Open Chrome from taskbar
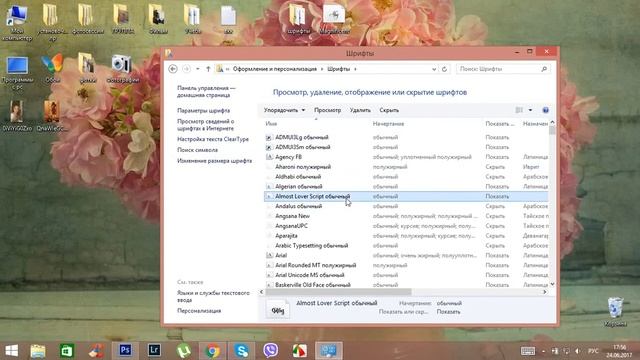 coord(213,351)
